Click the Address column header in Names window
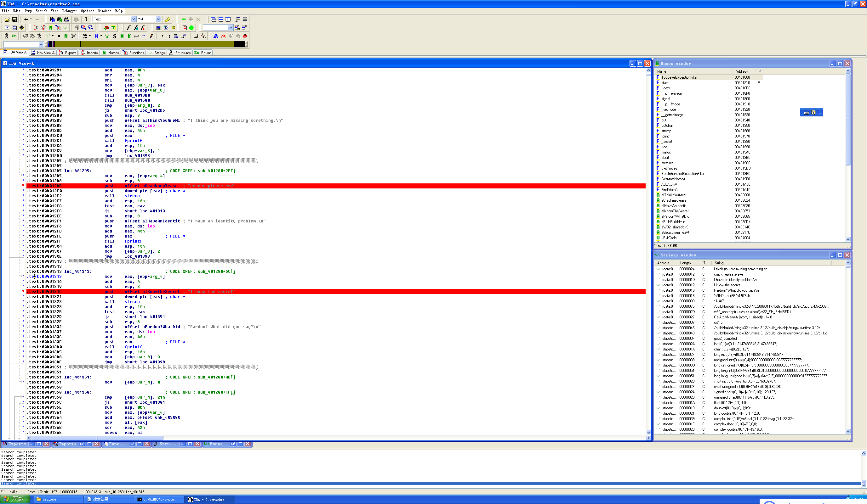The image size is (867, 504). tap(741, 71)
